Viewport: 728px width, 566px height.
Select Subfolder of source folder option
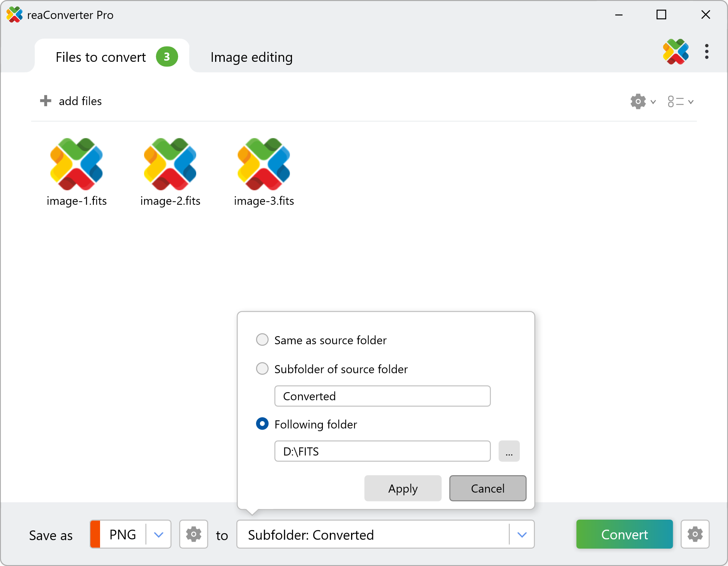pos(262,369)
